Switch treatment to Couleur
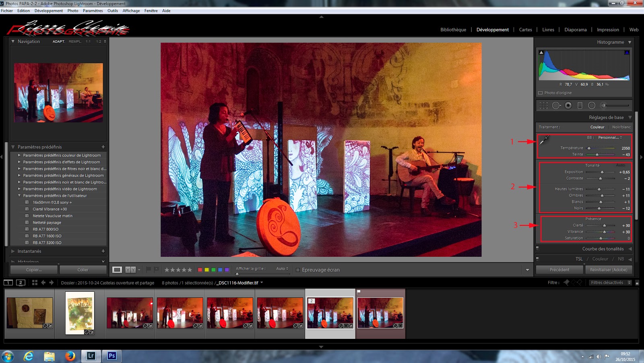Viewport: 644px width, 363px height. pyautogui.click(x=597, y=127)
